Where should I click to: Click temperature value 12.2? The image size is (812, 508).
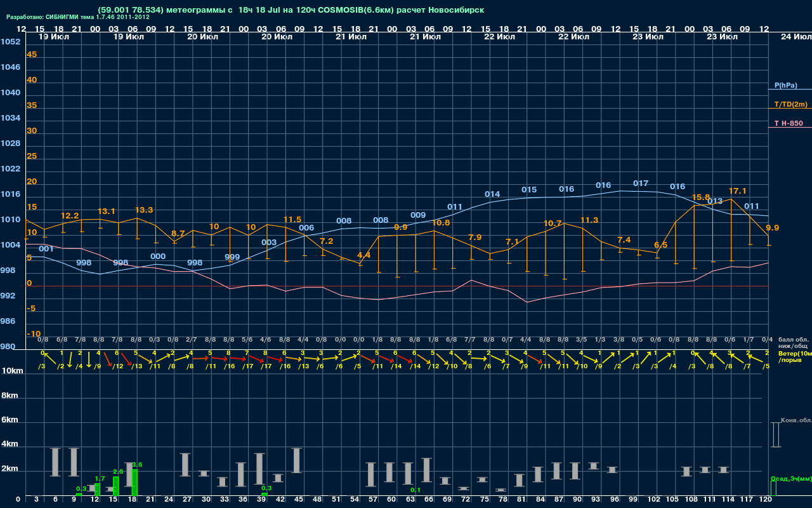pyautogui.click(x=70, y=216)
